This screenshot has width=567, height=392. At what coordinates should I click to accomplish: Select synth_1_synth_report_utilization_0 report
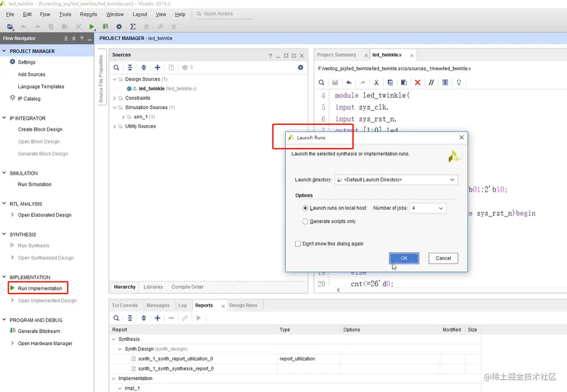(176, 359)
